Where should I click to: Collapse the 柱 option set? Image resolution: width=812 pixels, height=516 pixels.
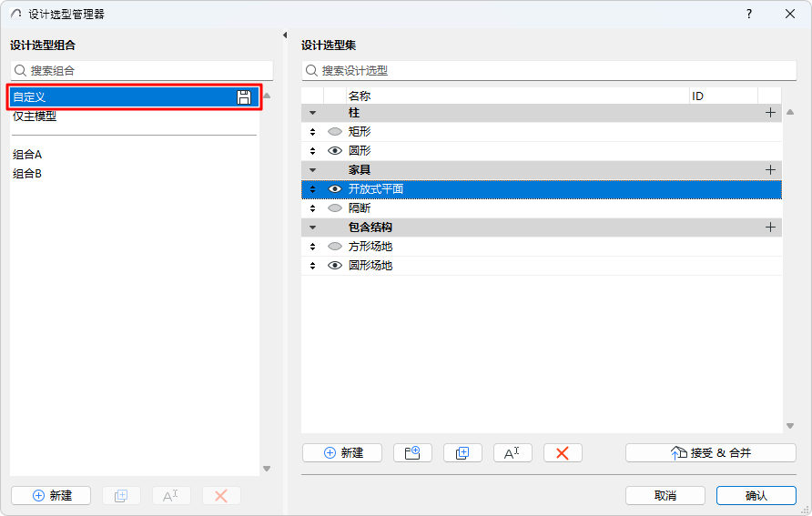pos(312,113)
